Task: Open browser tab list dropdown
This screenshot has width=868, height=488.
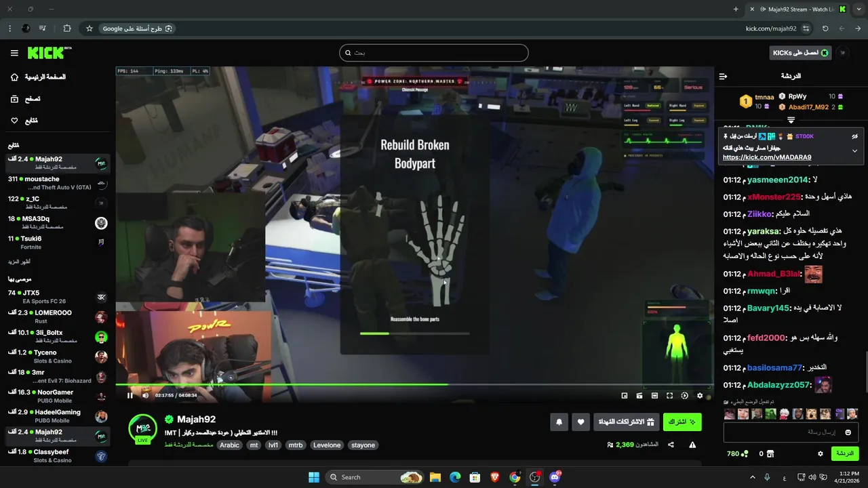Action: click(858, 9)
